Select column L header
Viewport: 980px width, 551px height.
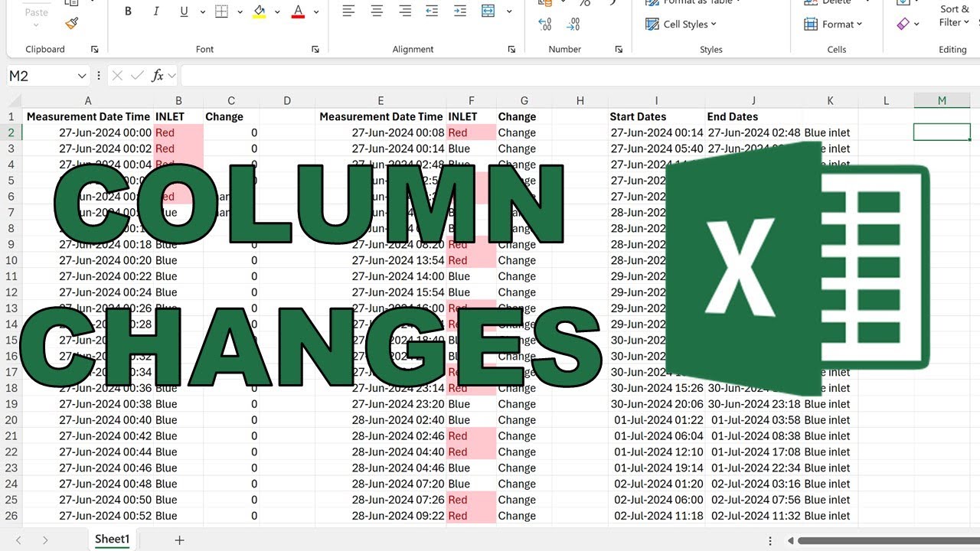[x=886, y=101]
